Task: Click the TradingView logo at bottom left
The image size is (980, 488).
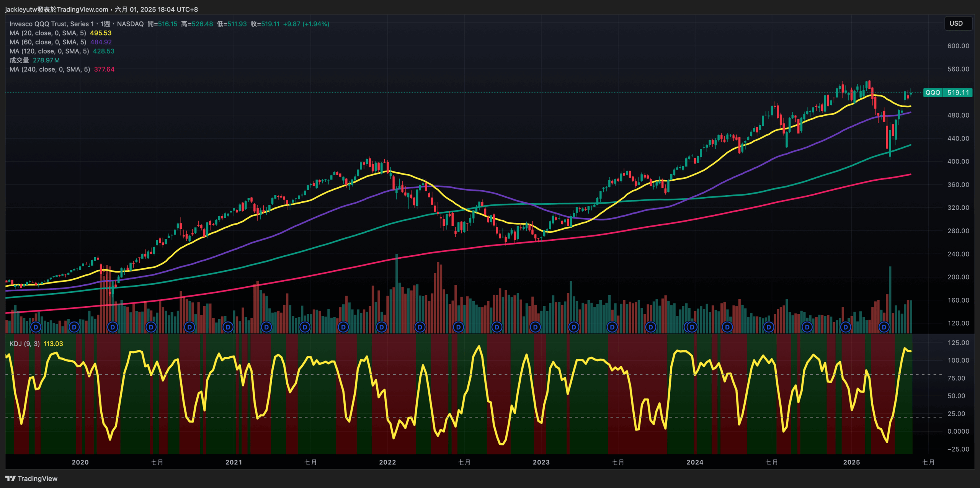Action: point(31,478)
